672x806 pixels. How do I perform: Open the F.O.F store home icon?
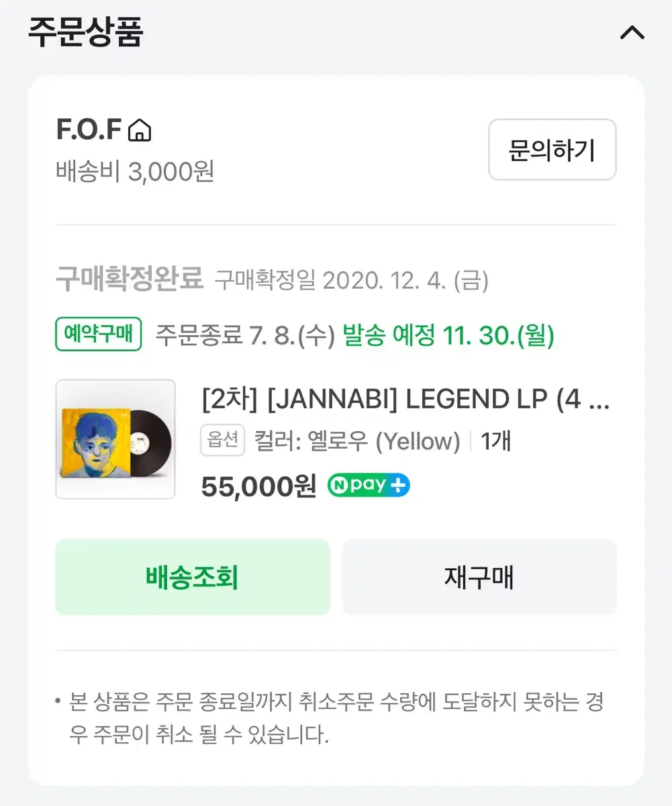click(140, 130)
